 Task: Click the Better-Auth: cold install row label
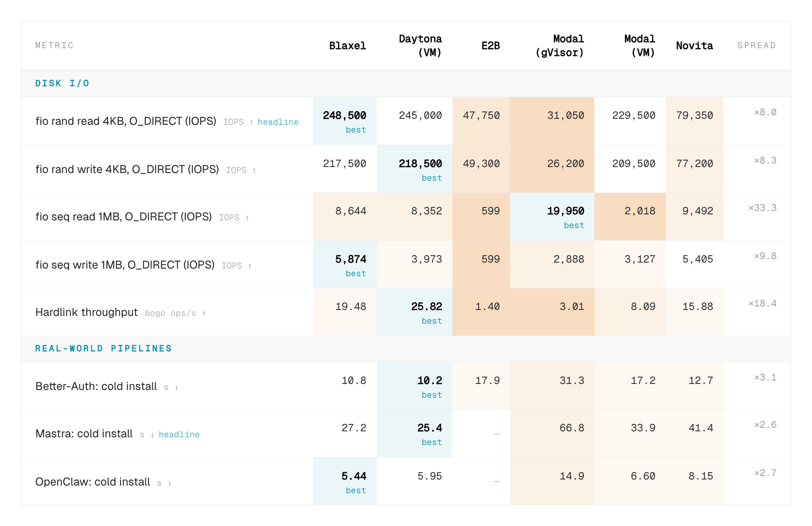(x=96, y=387)
